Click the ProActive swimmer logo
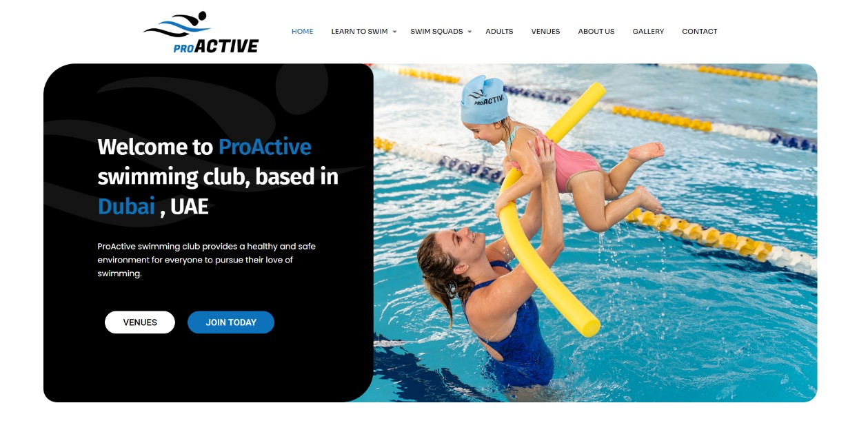 coord(201,32)
